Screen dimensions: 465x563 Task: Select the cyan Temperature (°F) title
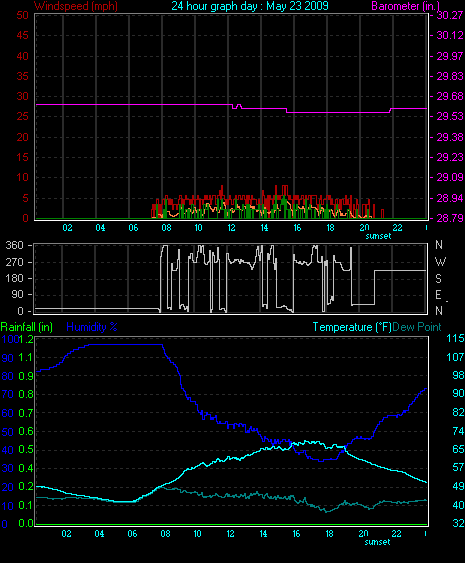(x=352, y=327)
